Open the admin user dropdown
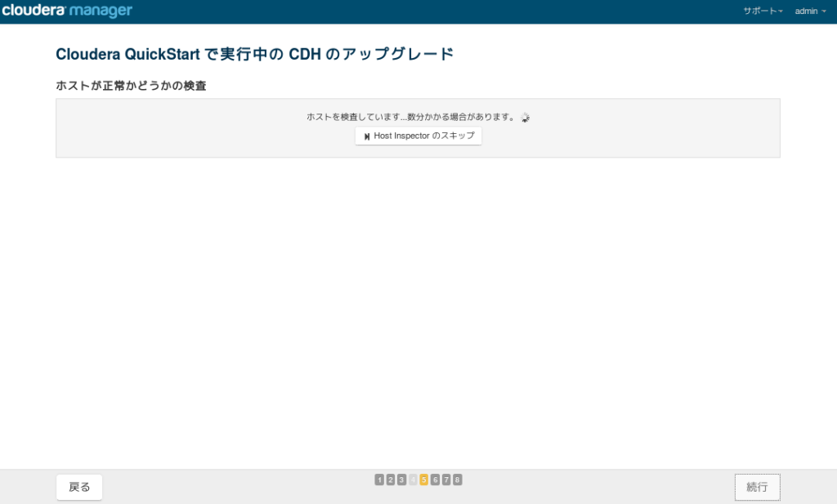The image size is (837, 504). pos(810,11)
